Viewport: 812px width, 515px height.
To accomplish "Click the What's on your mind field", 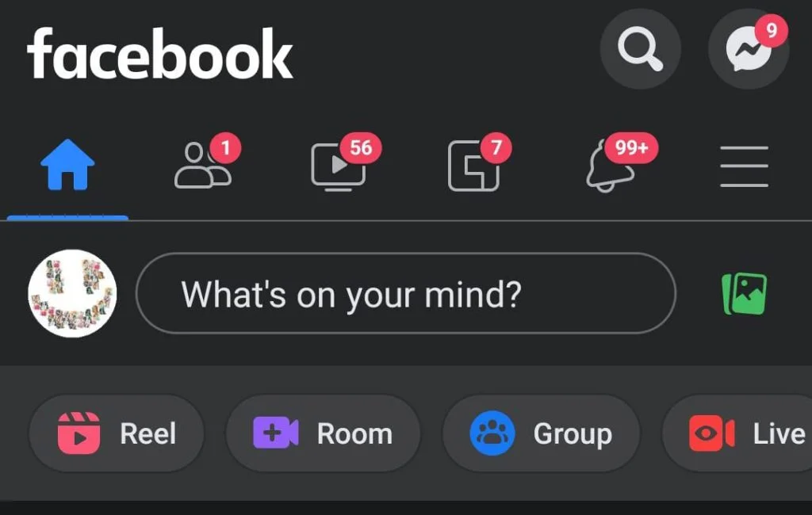I will (x=406, y=293).
